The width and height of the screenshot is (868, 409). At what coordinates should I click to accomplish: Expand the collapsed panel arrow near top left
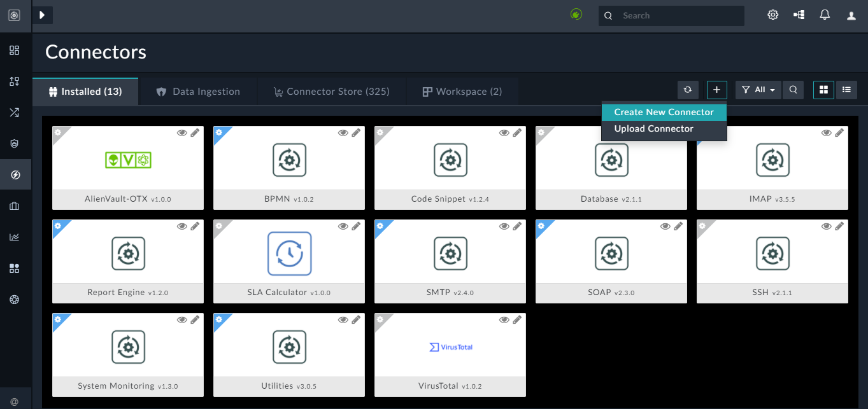43,14
